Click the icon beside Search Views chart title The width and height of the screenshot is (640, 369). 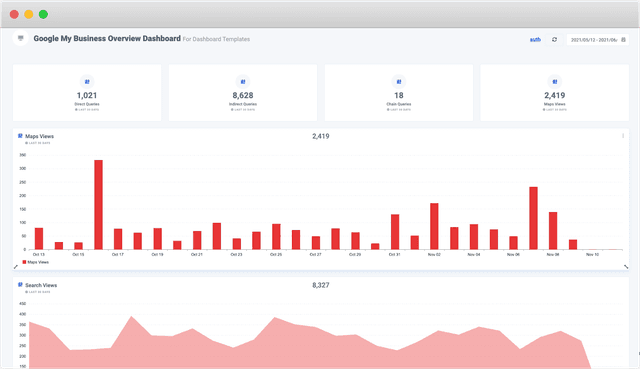click(20, 285)
